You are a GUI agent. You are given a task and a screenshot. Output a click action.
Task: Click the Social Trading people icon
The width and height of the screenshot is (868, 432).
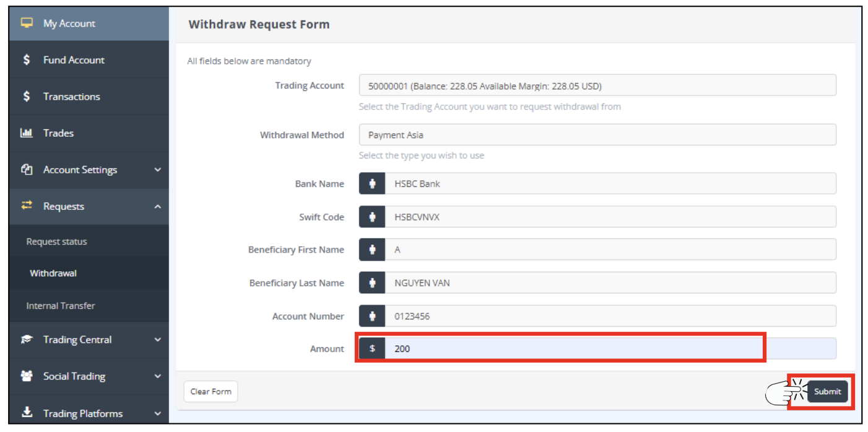click(27, 376)
